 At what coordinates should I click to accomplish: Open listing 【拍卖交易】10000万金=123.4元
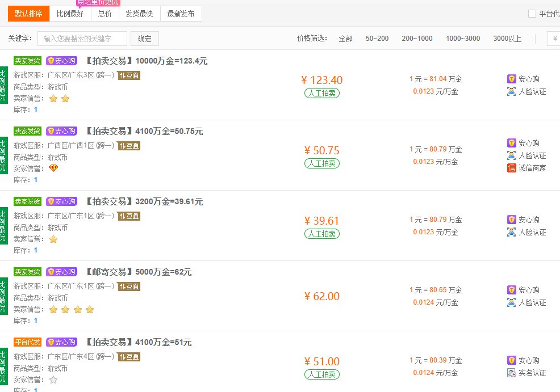point(146,61)
